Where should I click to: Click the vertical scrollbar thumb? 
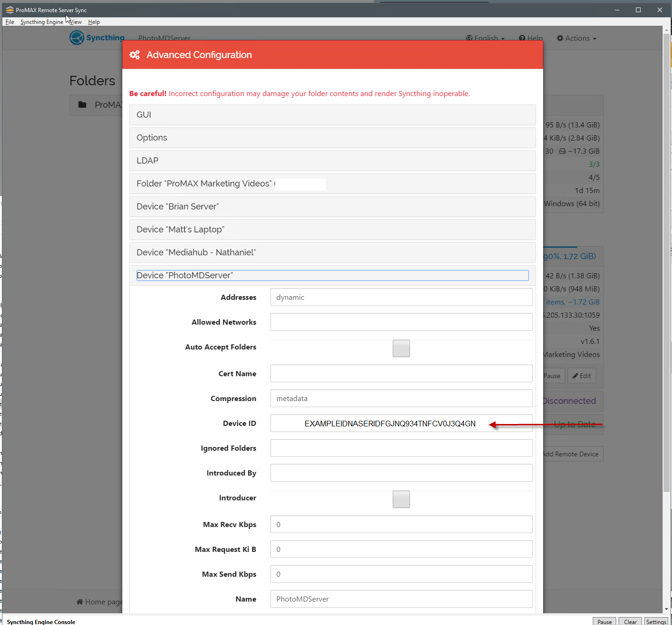[666, 263]
